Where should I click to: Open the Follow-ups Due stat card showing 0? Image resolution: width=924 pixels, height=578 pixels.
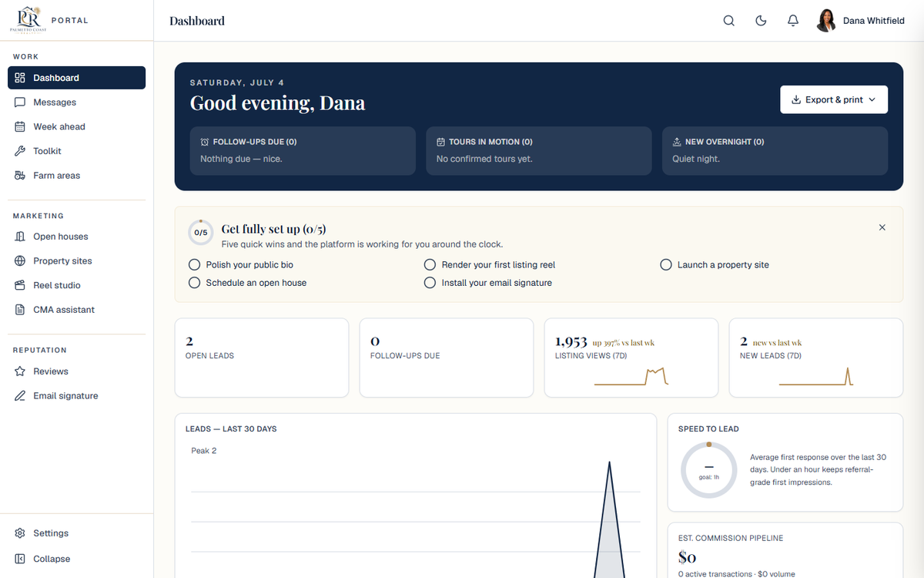447,358
